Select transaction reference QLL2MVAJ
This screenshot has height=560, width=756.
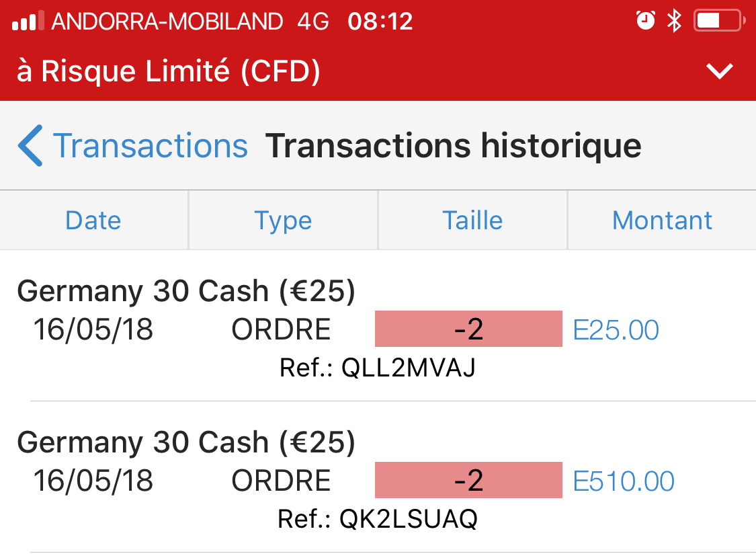pyautogui.click(x=378, y=368)
